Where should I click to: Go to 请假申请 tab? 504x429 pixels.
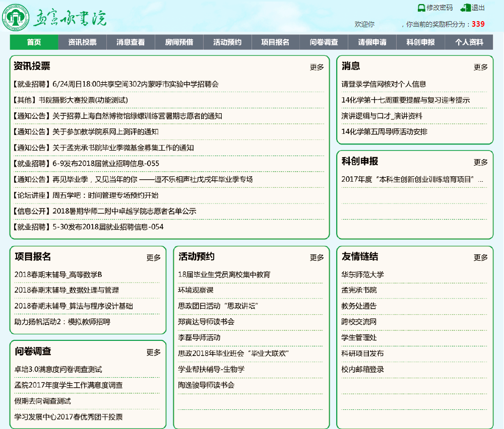pos(372,42)
